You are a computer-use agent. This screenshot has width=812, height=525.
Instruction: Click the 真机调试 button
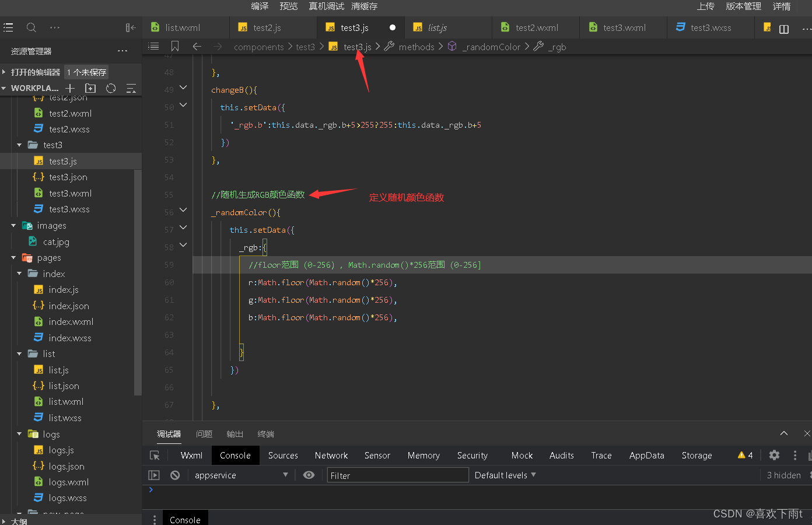click(x=326, y=6)
